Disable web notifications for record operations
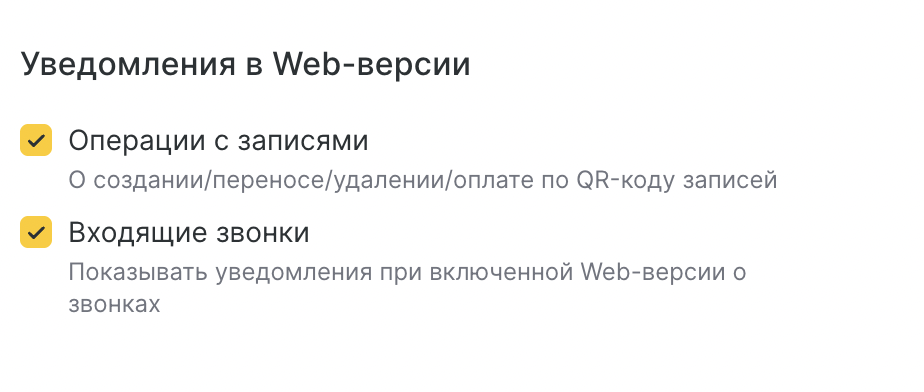This screenshot has width=924, height=392. pos(36,140)
